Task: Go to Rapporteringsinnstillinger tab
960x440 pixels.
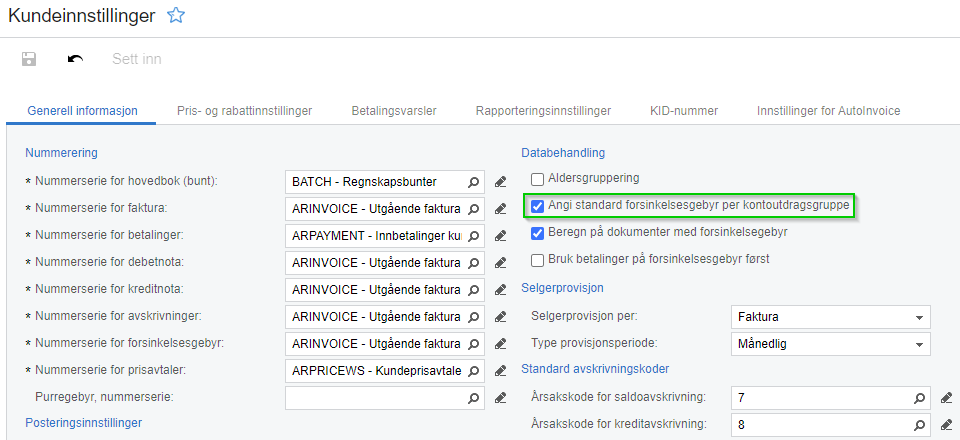Action: tap(543, 111)
